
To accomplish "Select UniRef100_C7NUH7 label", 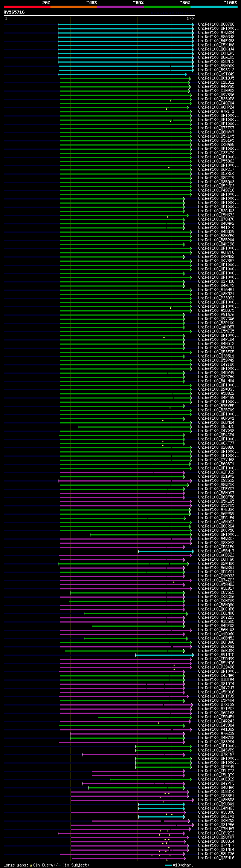I will [216, 829].
